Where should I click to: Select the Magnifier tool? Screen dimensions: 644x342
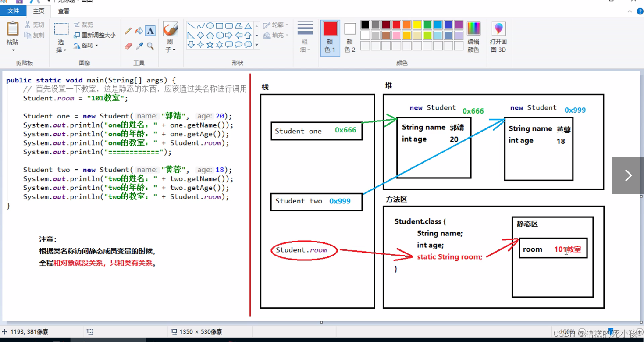click(149, 45)
